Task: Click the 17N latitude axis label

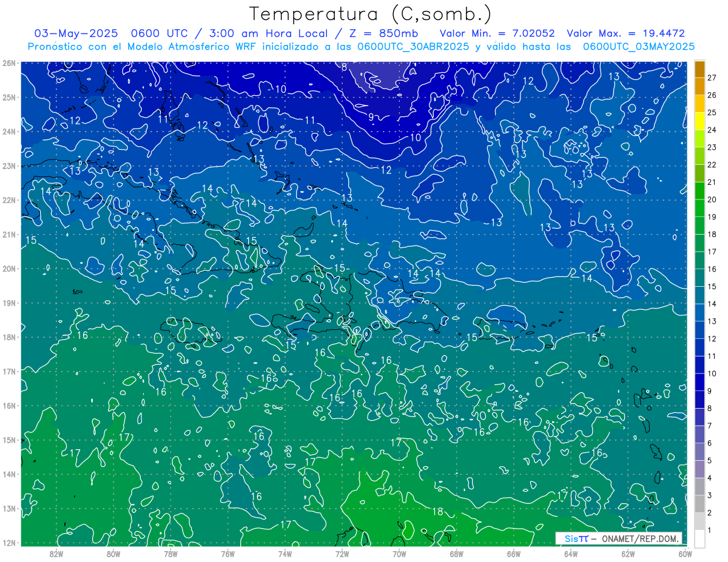Action: click(8, 371)
